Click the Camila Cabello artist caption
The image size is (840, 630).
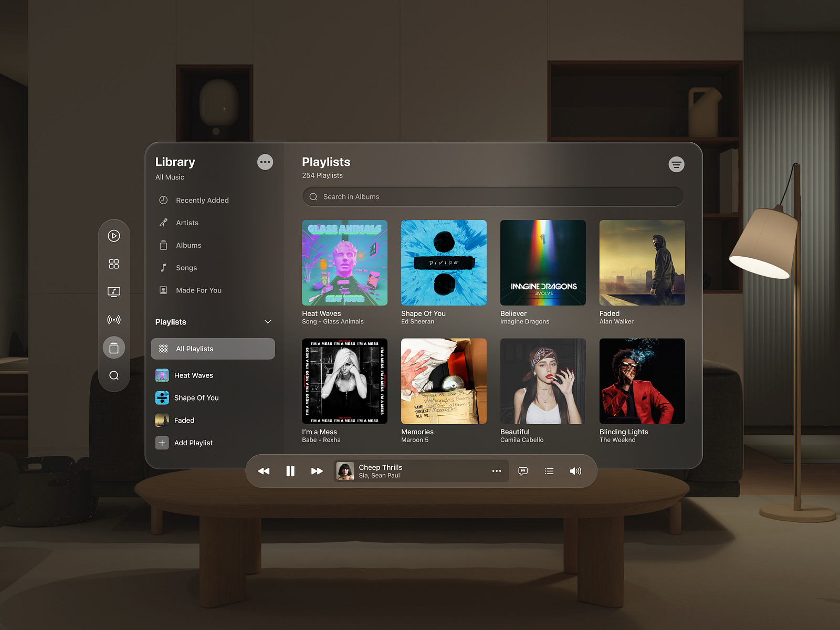click(x=521, y=440)
